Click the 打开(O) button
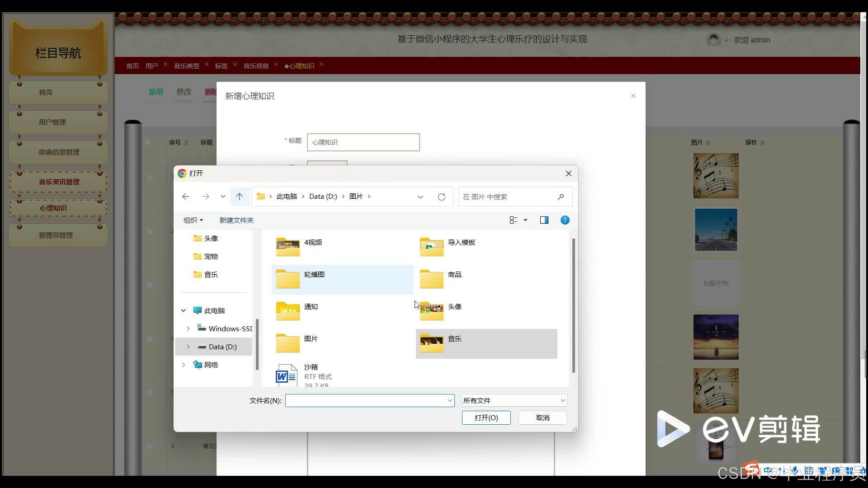 click(x=486, y=418)
